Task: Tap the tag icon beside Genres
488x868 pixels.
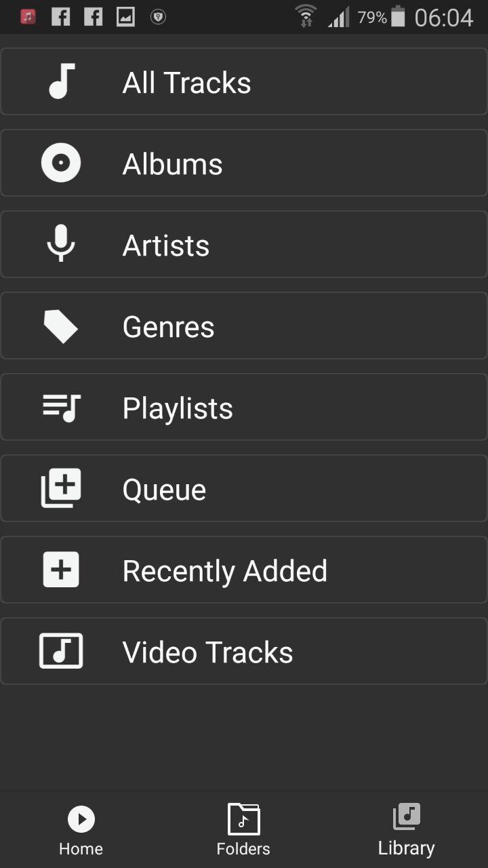Action: click(61, 326)
